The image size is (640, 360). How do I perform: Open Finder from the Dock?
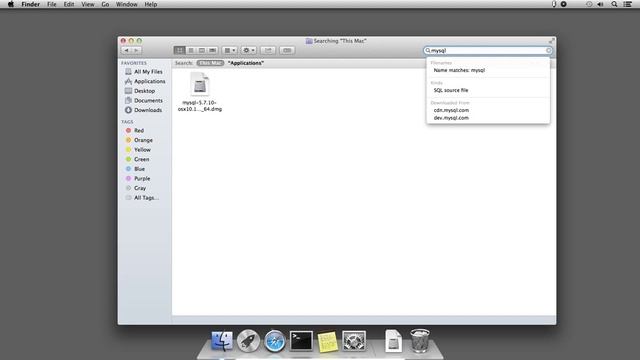click(222, 341)
